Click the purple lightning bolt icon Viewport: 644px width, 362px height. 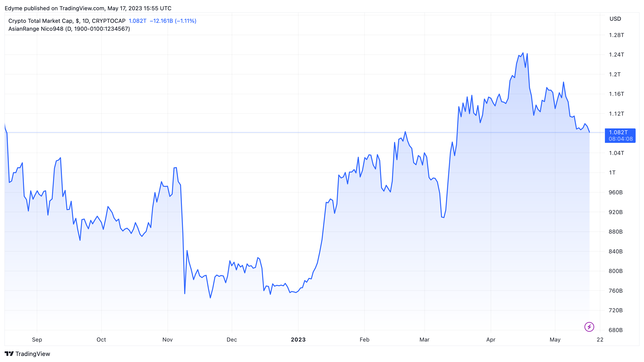tap(589, 327)
